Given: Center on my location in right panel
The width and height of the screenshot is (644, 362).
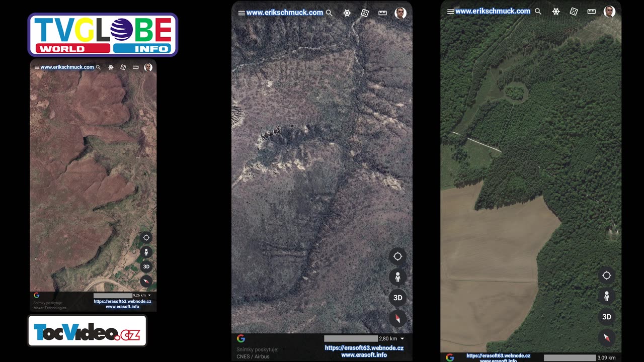Looking at the screenshot, I should (x=607, y=276).
